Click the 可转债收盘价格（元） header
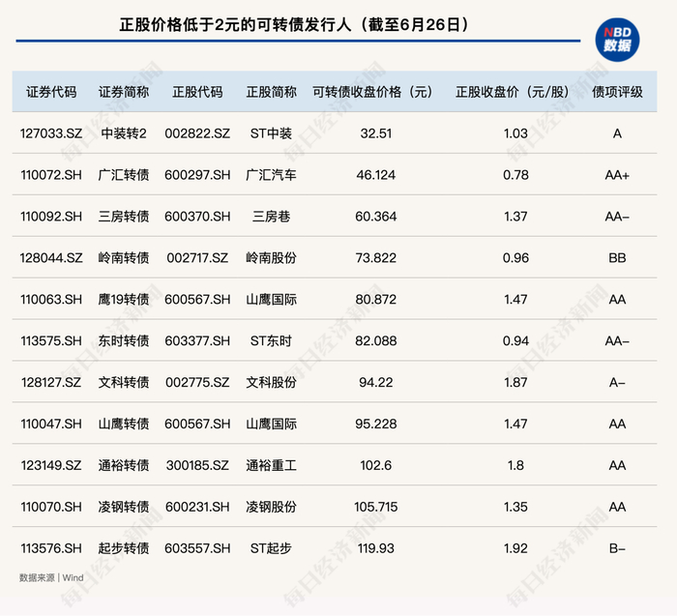This screenshot has height=616, width=677. [x=372, y=92]
